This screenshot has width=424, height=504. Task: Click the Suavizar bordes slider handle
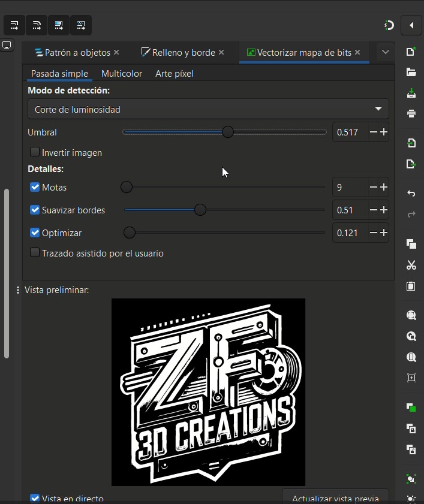200,210
